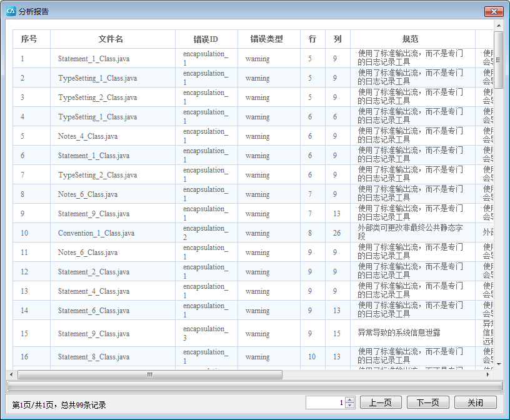Click the horizontal scrollbar thumb
Viewport: 510px width, 420px height.
(x=150, y=375)
